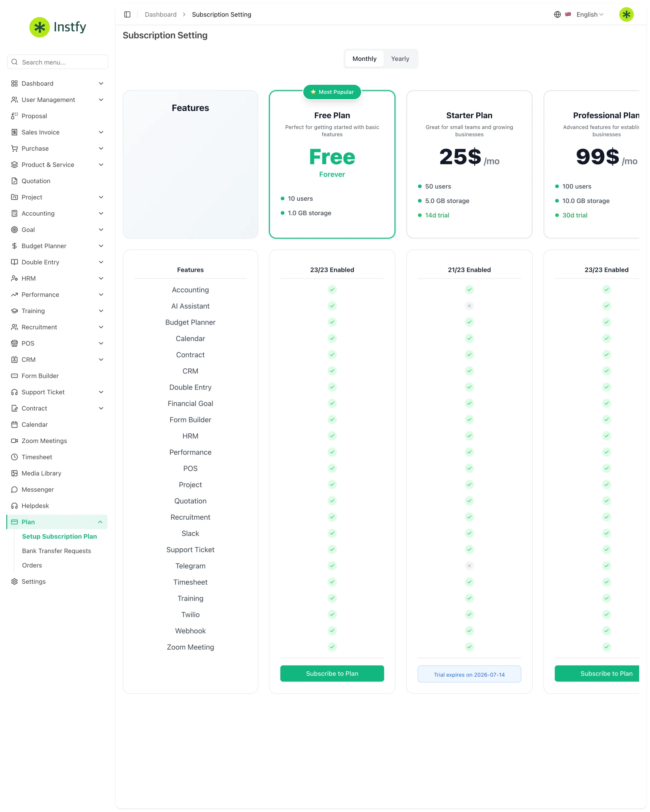Click the Accounting calculator icon
650x812 pixels.
pyautogui.click(x=14, y=213)
